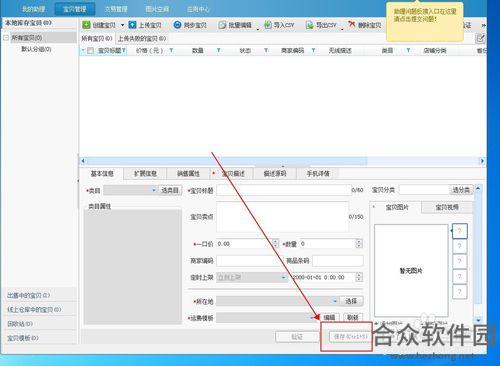
Task: Click the 刷新 refresh button
Action: pyautogui.click(x=352, y=317)
